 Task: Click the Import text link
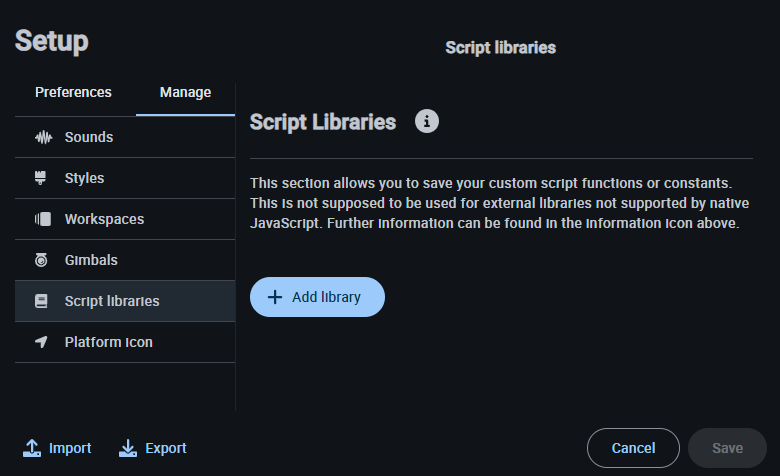coord(70,448)
